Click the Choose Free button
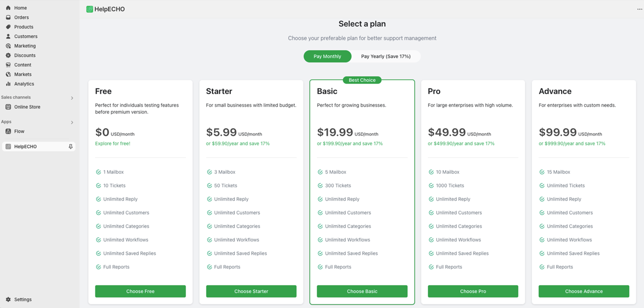Image resolution: width=644 pixels, height=308 pixels. (140, 291)
